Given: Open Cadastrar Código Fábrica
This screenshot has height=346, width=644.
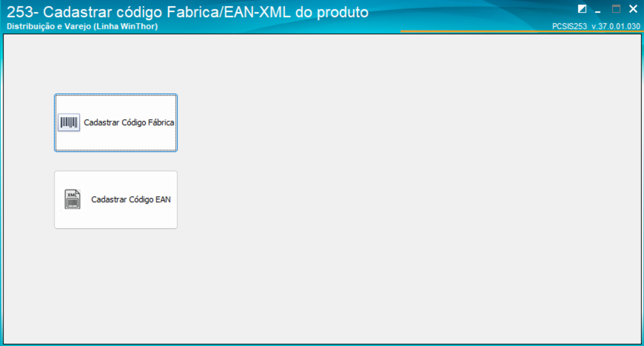Looking at the screenshot, I should (116, 123).
